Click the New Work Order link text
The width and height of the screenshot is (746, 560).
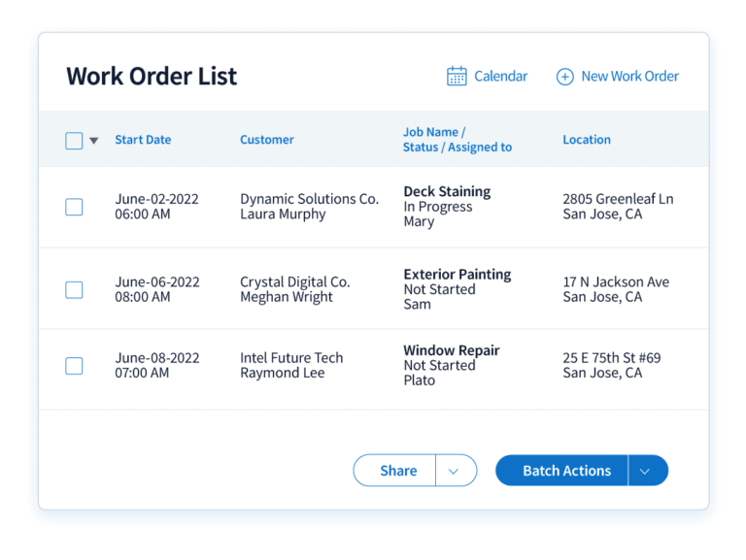(629, 76)
